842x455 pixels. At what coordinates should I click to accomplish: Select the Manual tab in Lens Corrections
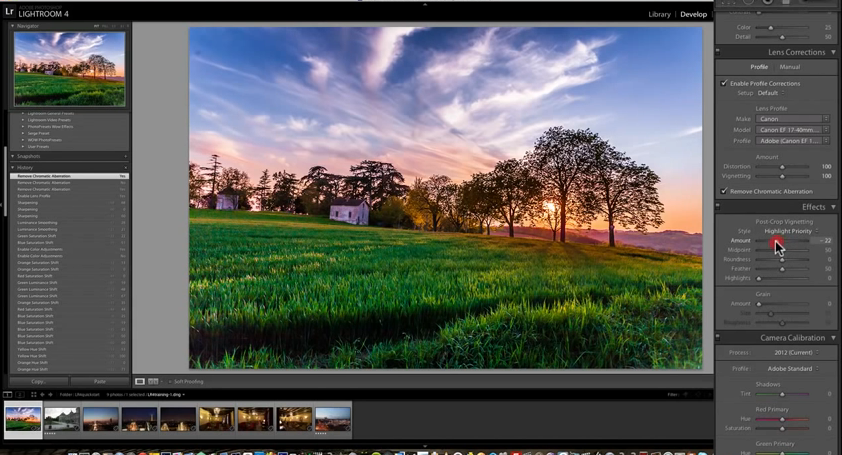[789, 67]
